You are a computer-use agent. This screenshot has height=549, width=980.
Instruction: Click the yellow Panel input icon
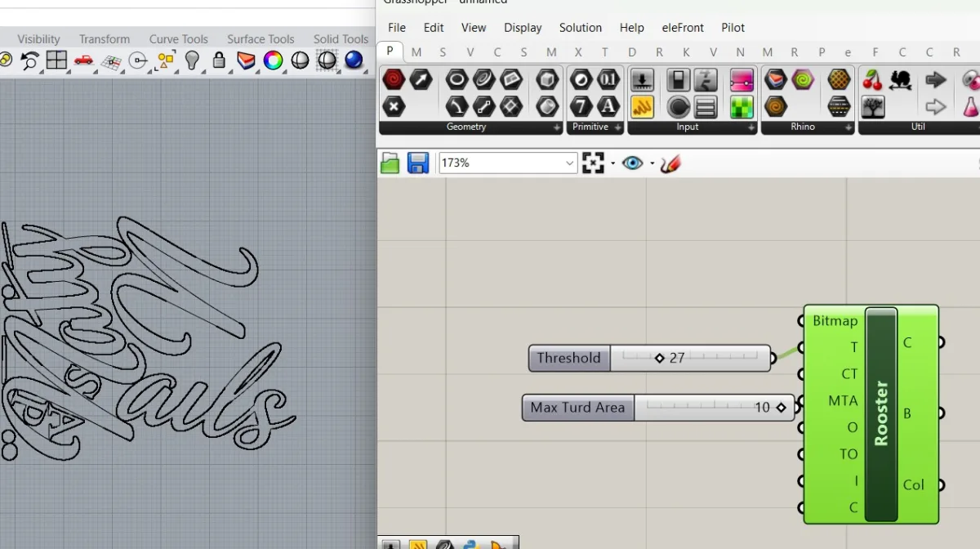642,106
